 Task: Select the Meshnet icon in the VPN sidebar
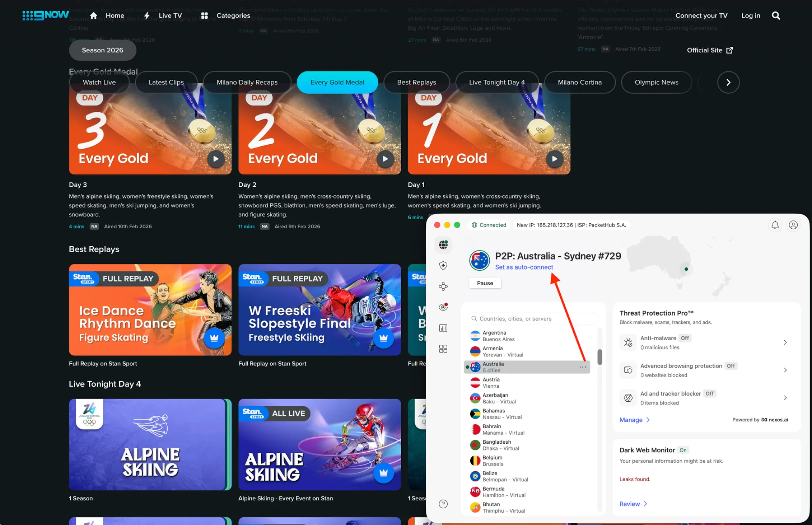coord(443,286)
